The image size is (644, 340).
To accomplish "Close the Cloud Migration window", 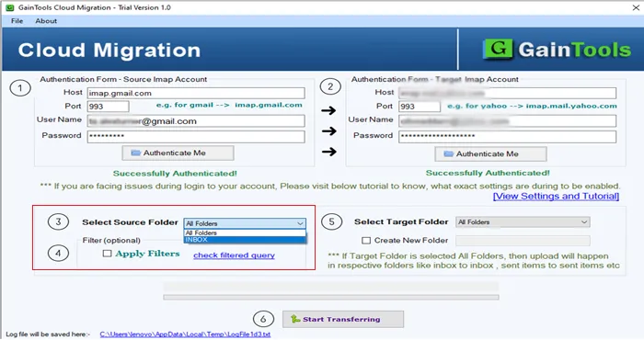I will click(636, 7).
